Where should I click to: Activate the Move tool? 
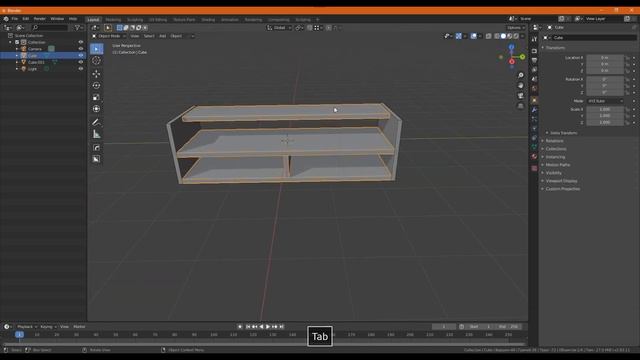[x=96, y=73]
